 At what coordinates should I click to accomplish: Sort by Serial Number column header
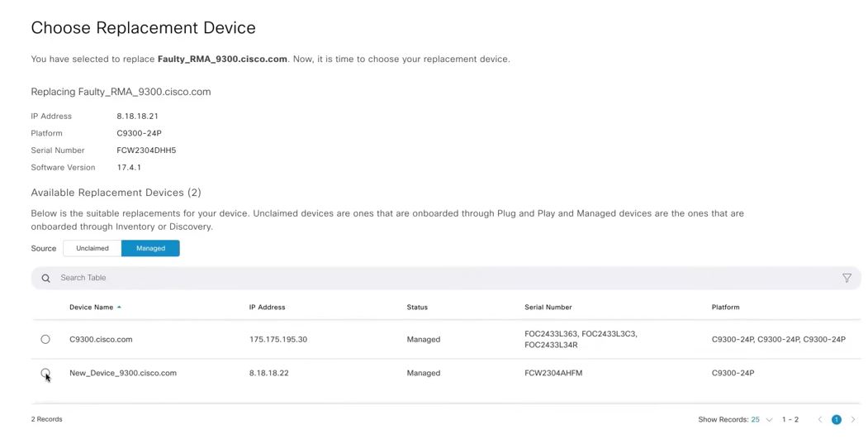(548, 307)
